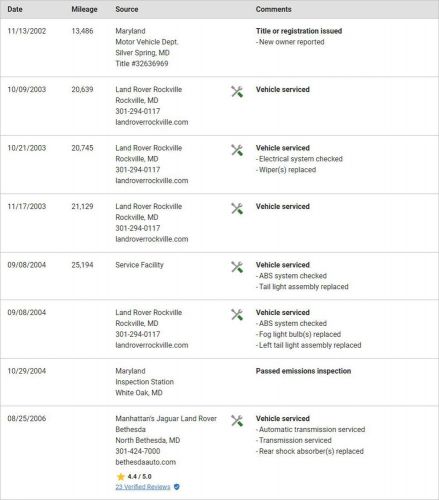Click the wrench icon for 11/17/2003 service
The height and width of the screenshot is (500, 439).
(x=237, y=209)
